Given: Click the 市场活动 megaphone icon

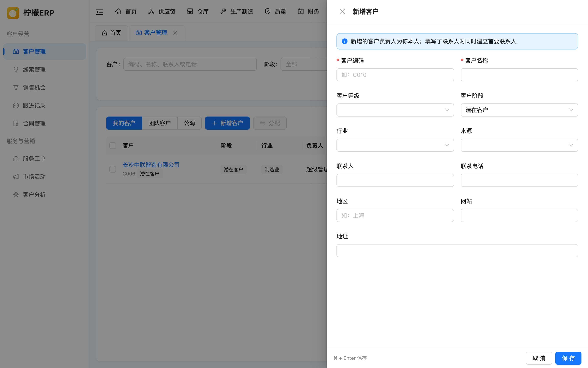Looking at the screenshot, I should [16, 177].
